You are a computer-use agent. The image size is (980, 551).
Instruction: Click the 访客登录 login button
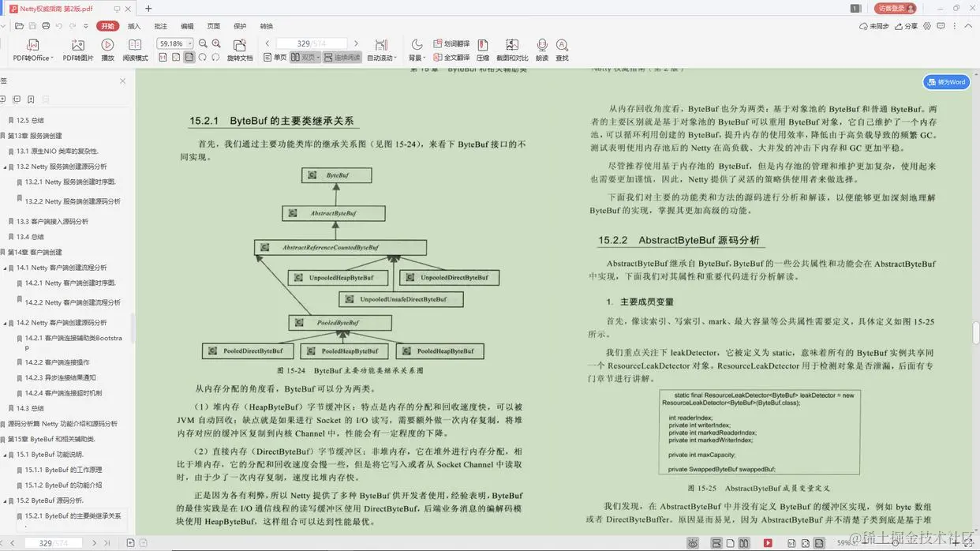896,8
